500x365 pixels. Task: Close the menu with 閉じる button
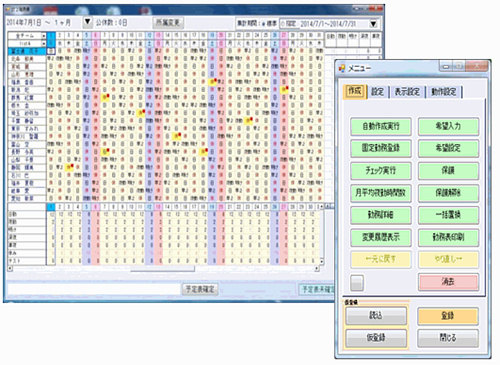[x=448, y=338]
